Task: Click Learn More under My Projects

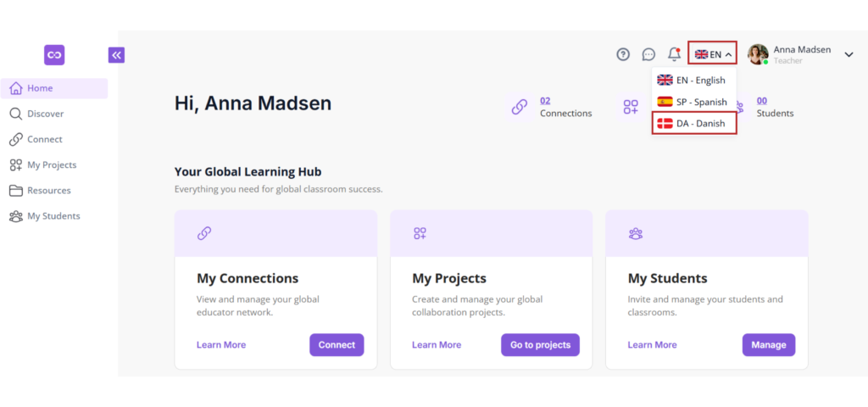Action: pyautogui.click(x=437, y=345)
